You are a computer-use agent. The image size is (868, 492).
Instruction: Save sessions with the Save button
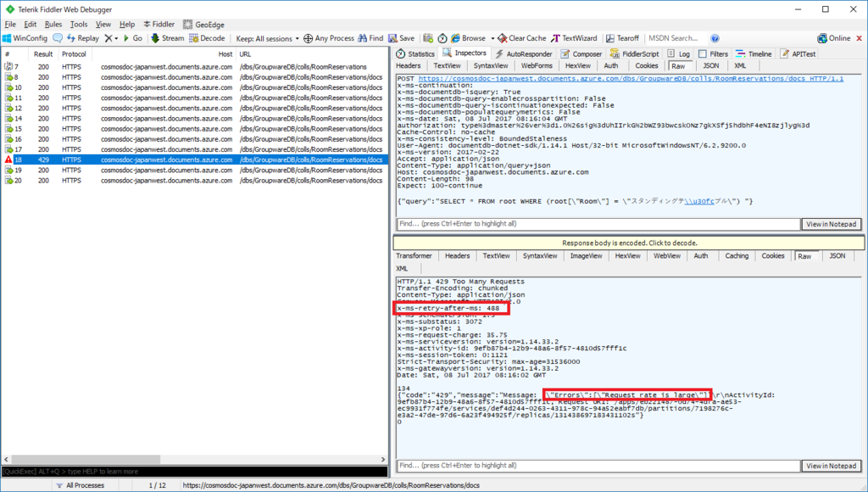coord(401,38)
